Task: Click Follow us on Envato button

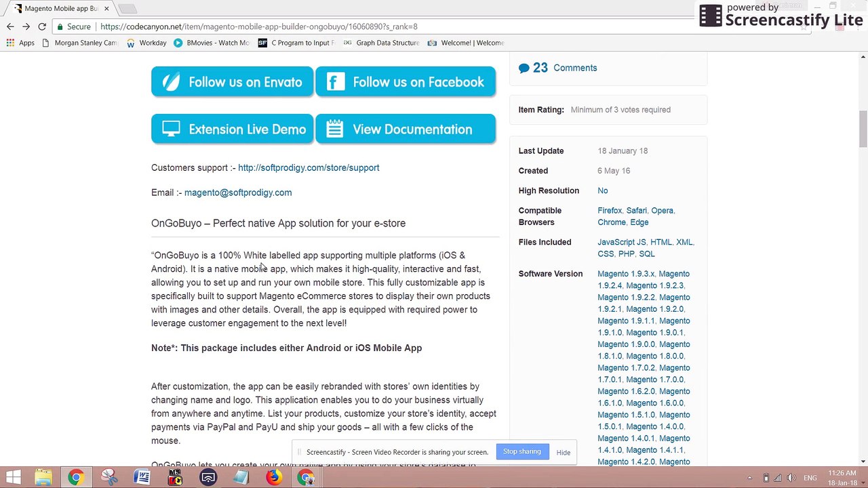Action: tap(232, 82)
